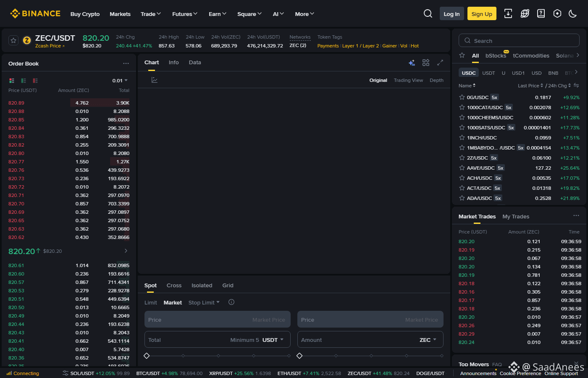Open the search magnifier in header

click(428, 13)
